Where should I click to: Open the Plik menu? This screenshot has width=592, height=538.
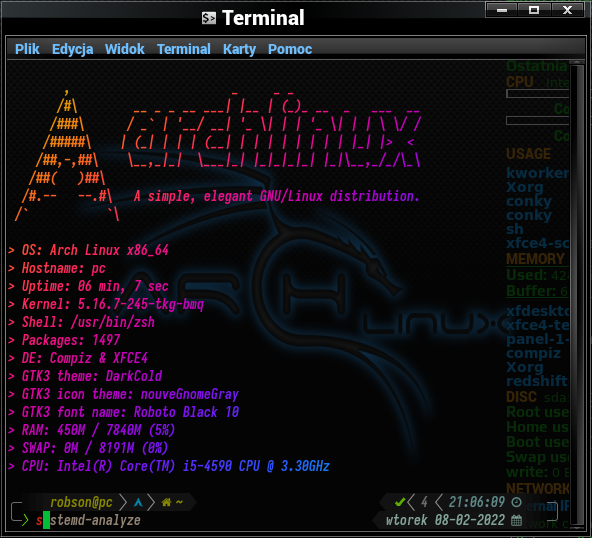27,49
